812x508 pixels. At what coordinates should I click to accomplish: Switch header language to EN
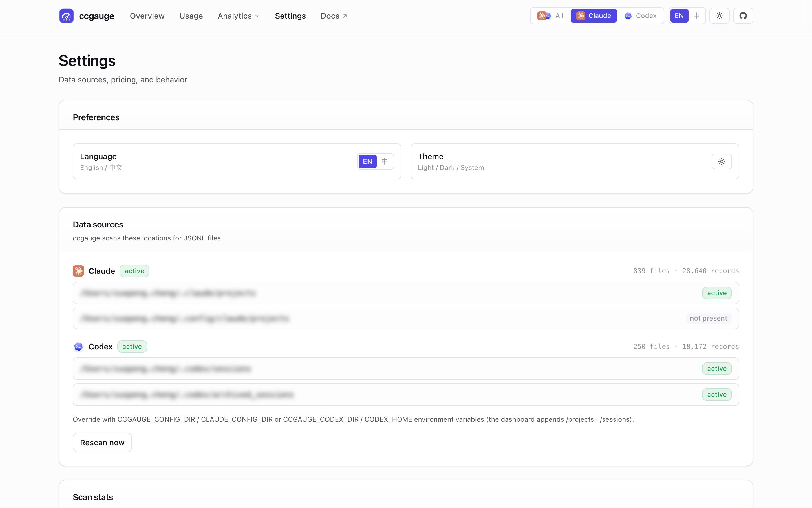(x=679, y=16)
